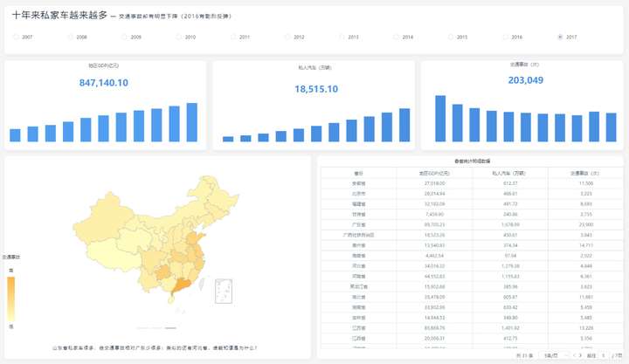This screenshot has width=629, height=364.
Task: Select the 2015 year radio button
Action: [x=451, y=37]
